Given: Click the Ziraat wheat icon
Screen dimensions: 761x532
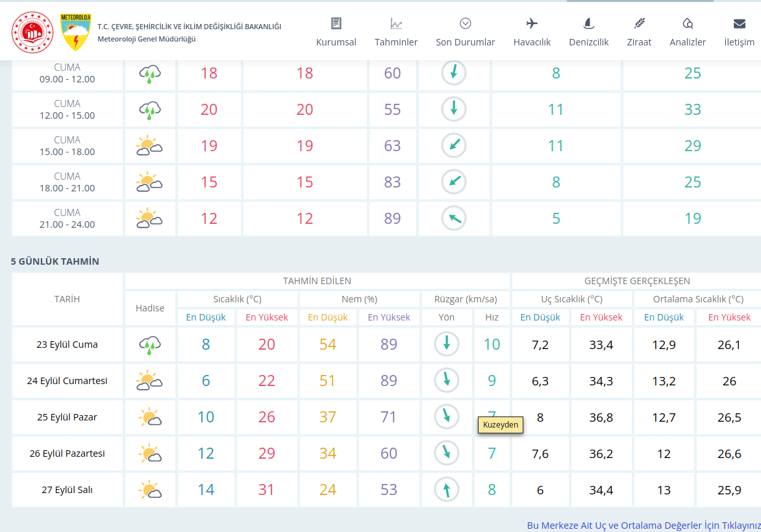Looking at the screenshot, I should (640, 24).
